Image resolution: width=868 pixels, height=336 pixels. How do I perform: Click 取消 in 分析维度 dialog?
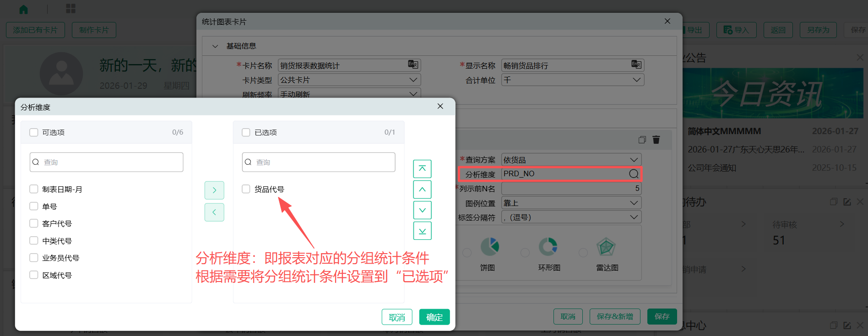(396, 317)
